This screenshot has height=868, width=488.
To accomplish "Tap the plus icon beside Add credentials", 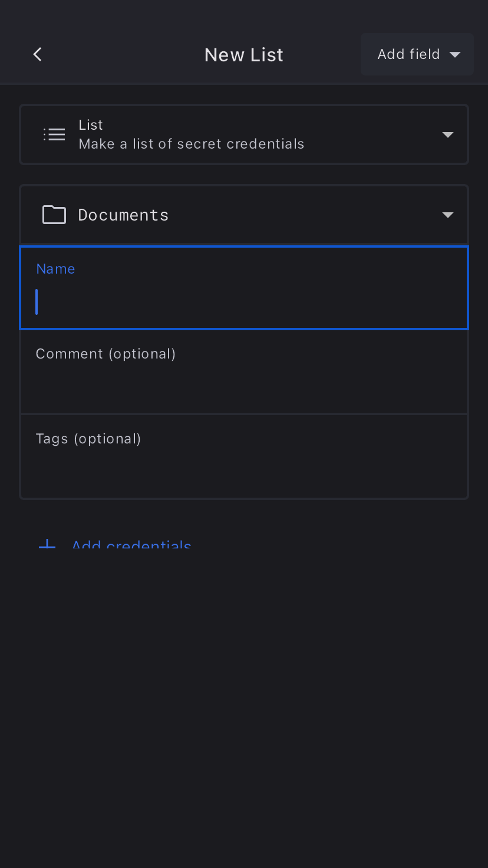I will tap(47, 544).
